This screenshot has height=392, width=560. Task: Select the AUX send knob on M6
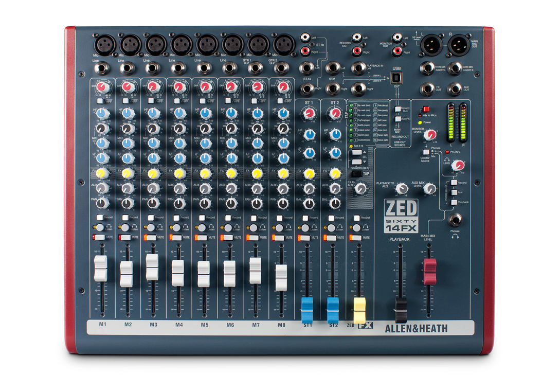click(x=231, y=188)
